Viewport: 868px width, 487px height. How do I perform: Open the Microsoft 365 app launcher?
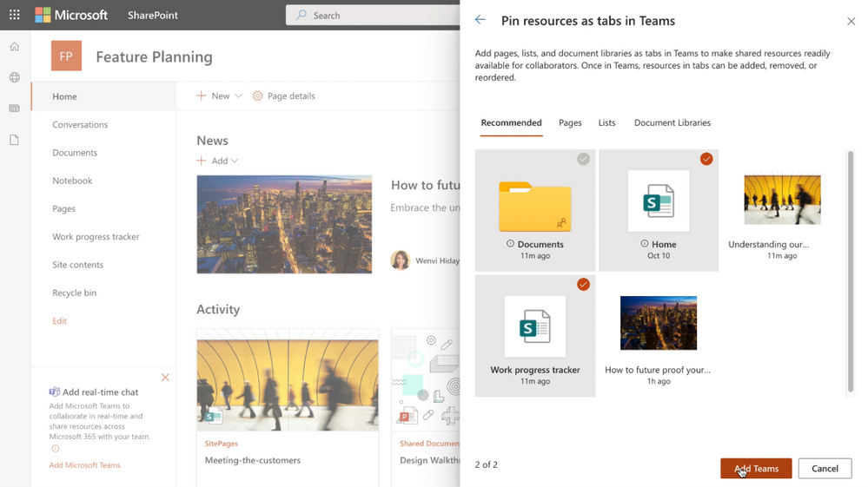point(15,15)
